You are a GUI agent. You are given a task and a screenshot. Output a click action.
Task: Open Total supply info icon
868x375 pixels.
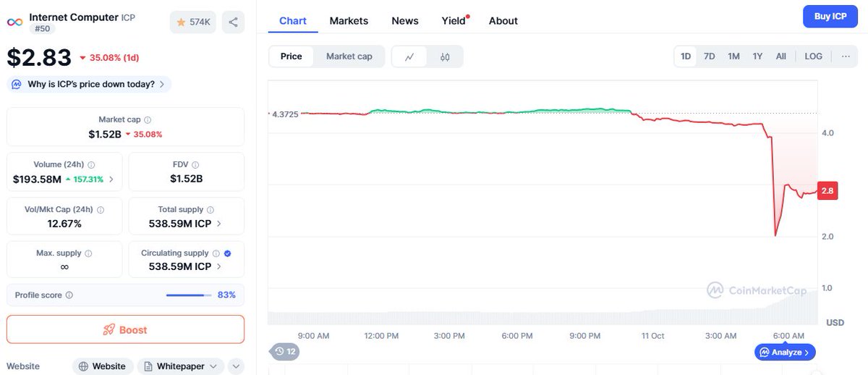coord(210,209)
